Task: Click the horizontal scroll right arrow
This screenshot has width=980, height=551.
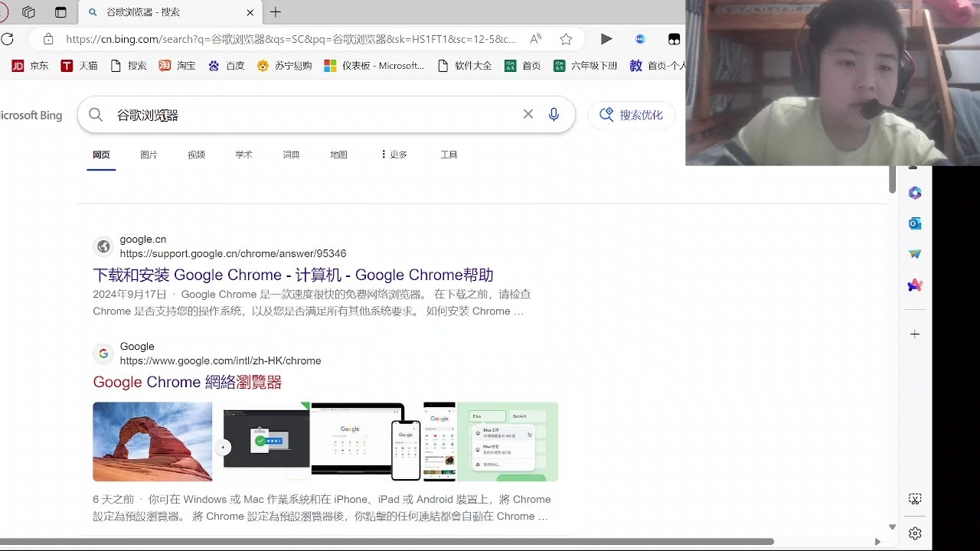Action: coord(877,542)
